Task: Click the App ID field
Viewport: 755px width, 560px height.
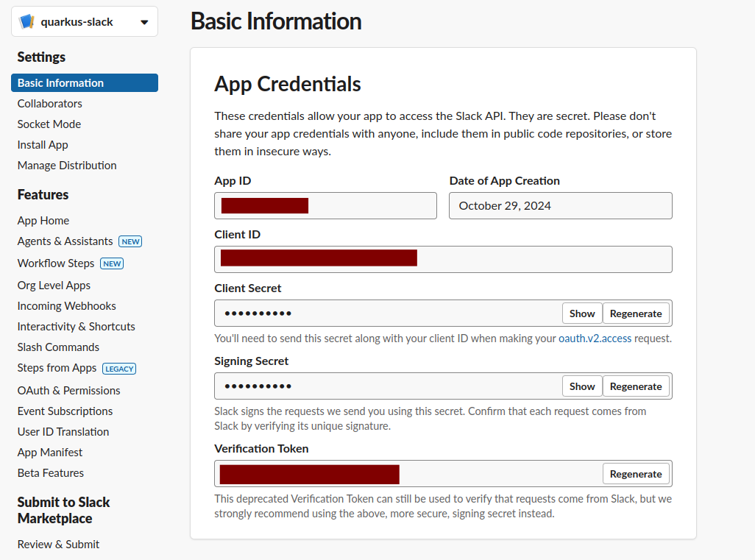Action: (x=325, y=205)
